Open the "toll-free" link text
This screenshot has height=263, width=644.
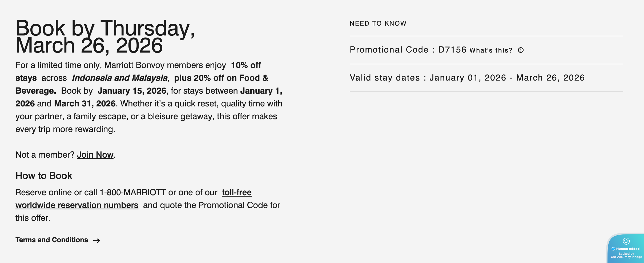[x=237, y=192]
